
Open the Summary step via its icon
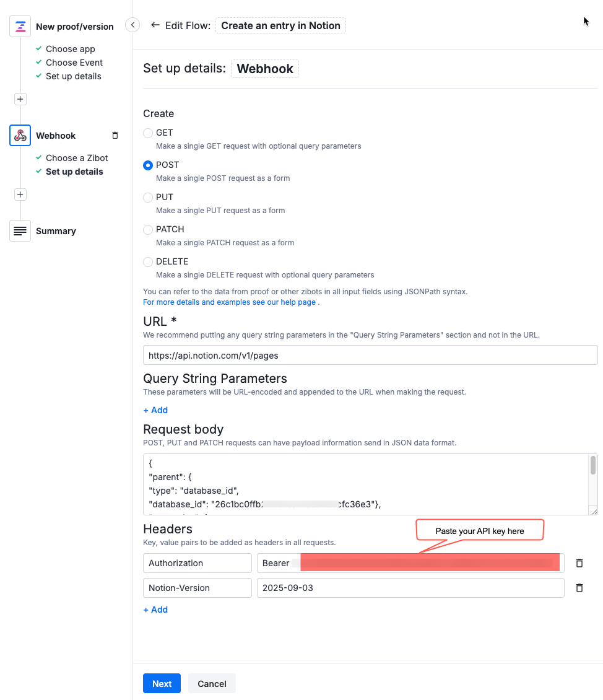click(20, 230)
